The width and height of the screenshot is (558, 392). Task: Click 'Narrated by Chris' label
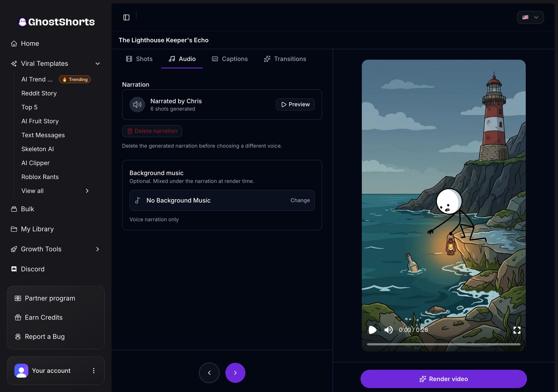(x=176, y=101)
